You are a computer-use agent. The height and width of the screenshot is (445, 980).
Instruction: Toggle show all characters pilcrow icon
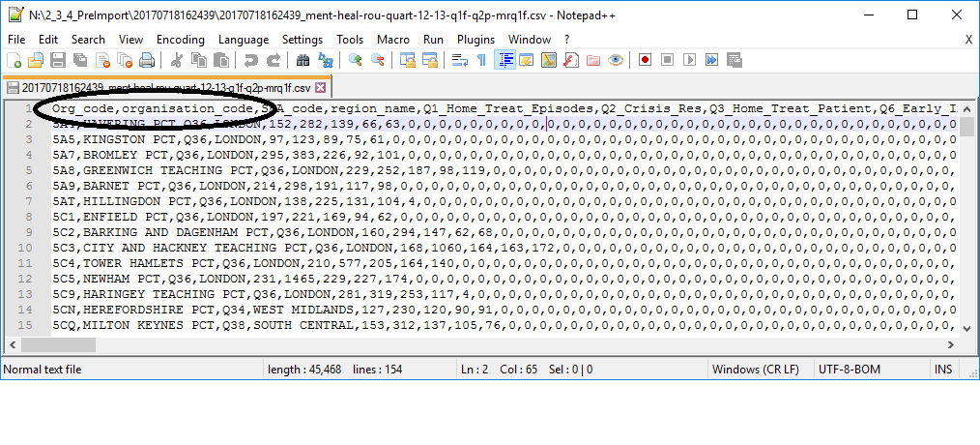coord(482,60)
